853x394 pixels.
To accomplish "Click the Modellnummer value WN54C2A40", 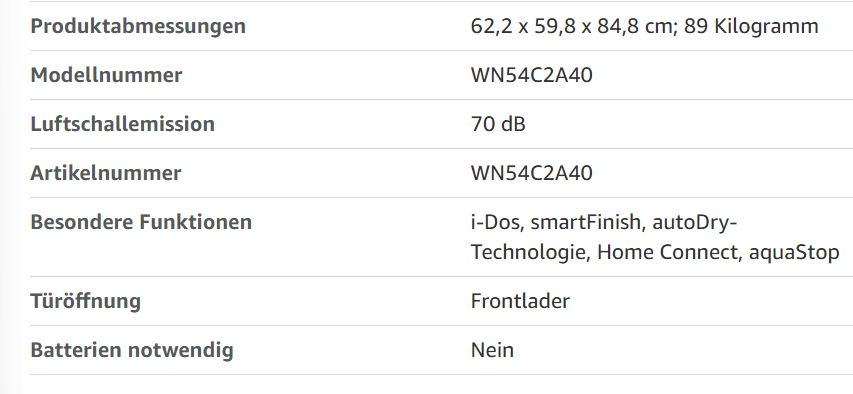I will tap(531, 75).
